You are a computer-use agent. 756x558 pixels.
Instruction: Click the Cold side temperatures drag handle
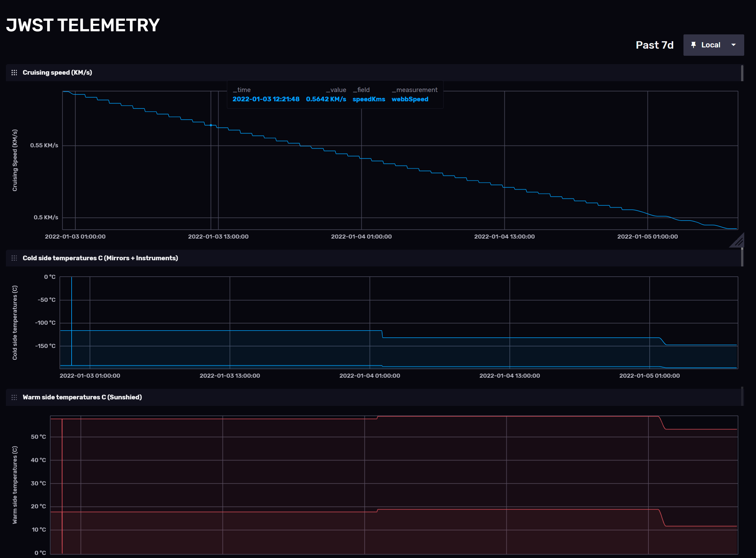click(14, 258)
